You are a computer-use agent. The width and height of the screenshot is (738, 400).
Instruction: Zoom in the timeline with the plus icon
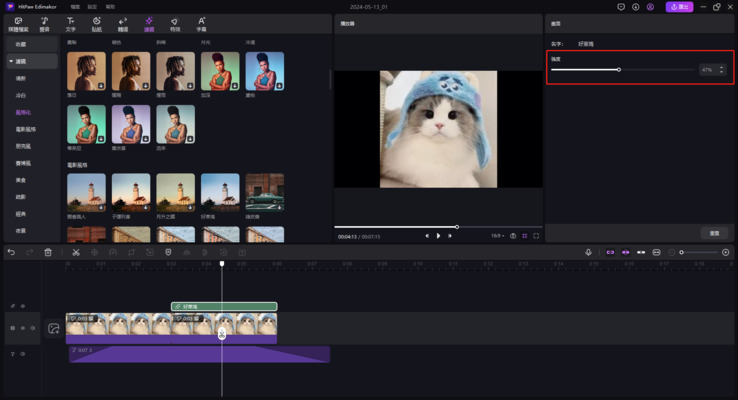click(726, 253)
